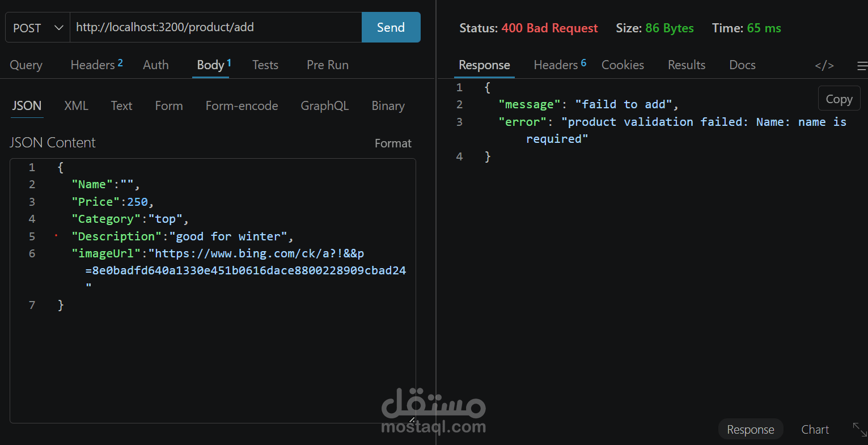The image size is (868, 445).
Task: Click the "message" key in response
Action: coord(530,104)
